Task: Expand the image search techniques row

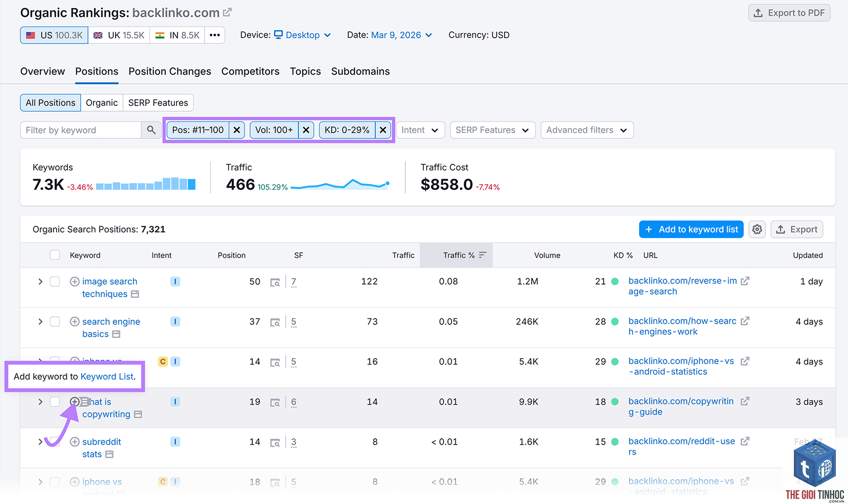Action: coord(40,281)
